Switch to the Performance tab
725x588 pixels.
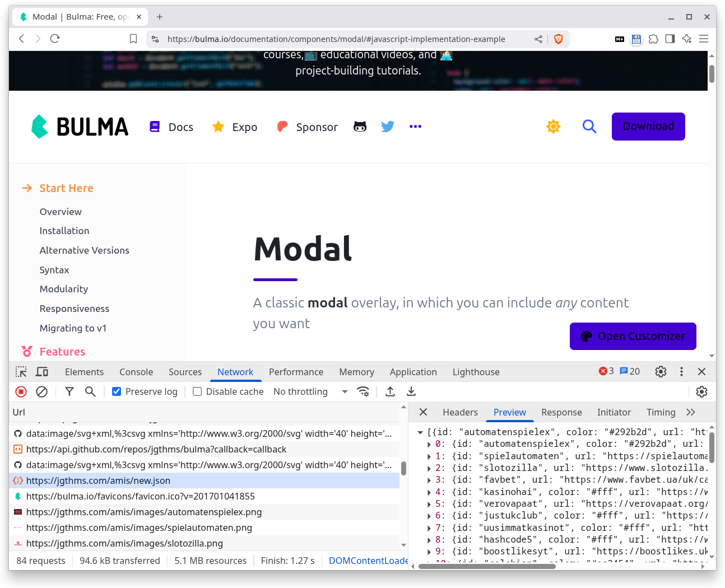(296, 372)
